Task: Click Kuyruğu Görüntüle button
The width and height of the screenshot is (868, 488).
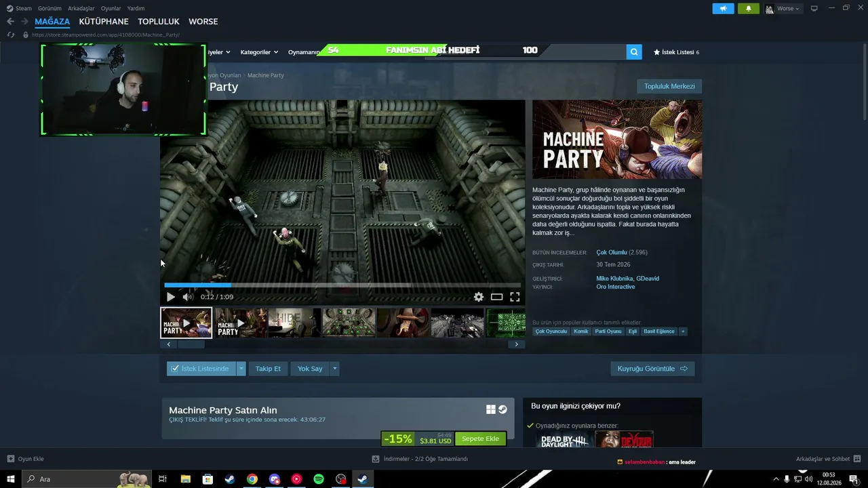Action: 652,369
